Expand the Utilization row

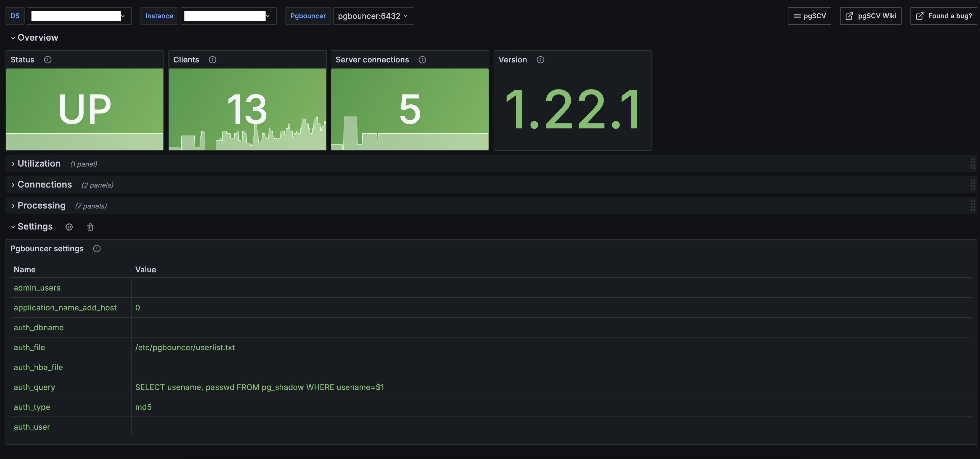pyautogui.click(x=39, y=164)
